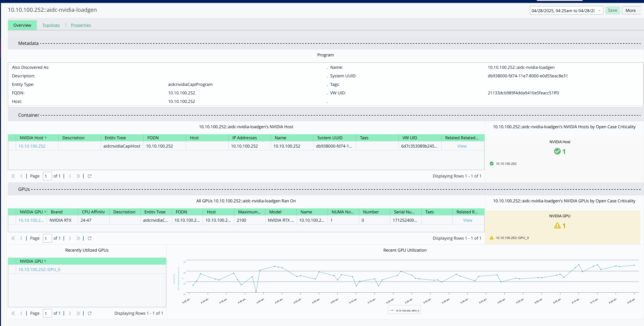Go to first page in NVIDIA Host table
This screenshot has width=644, height=326.
(x=13, y=176)
